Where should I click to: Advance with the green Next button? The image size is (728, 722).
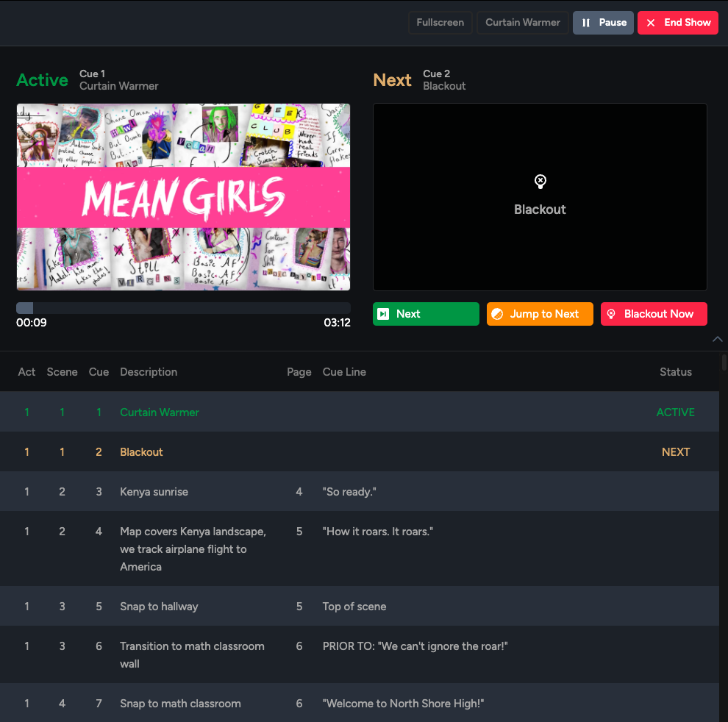coord(426,314)
